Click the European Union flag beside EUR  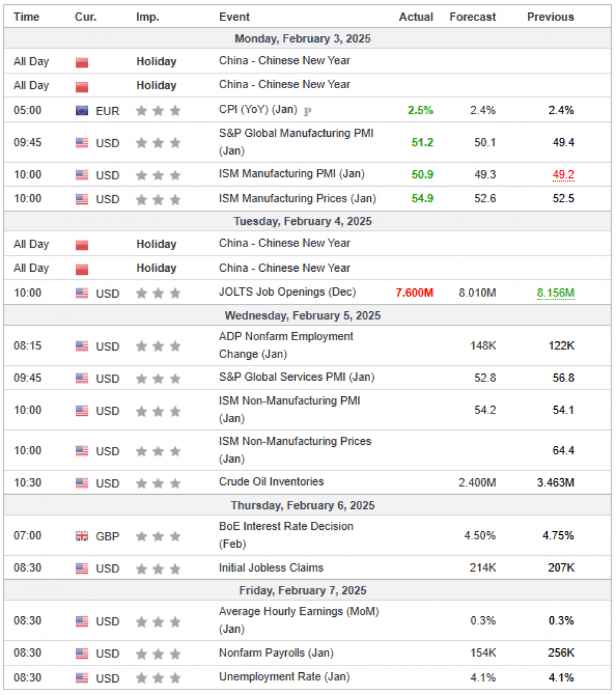click(x=81, y=110)
